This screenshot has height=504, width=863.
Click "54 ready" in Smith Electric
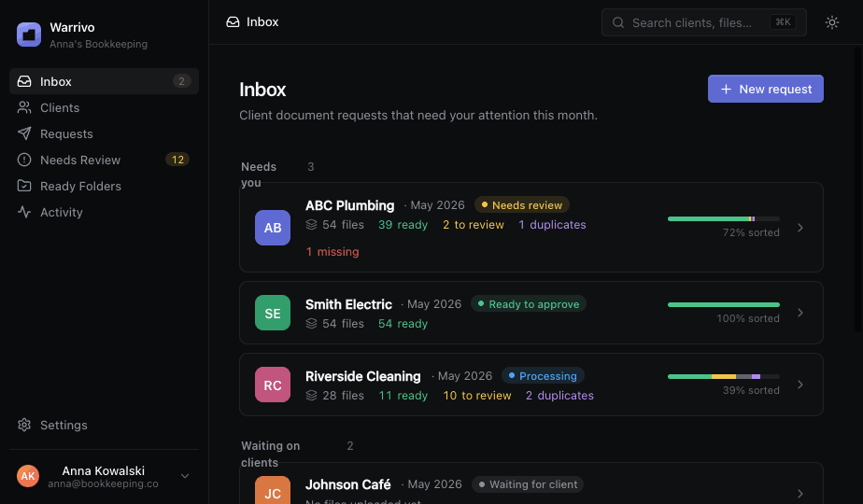tap(403, 324)
